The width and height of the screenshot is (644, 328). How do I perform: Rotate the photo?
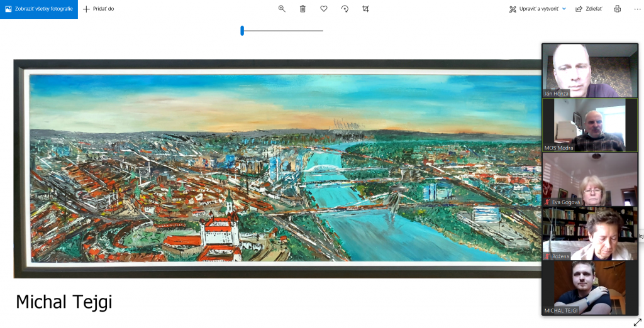[345, 9]
